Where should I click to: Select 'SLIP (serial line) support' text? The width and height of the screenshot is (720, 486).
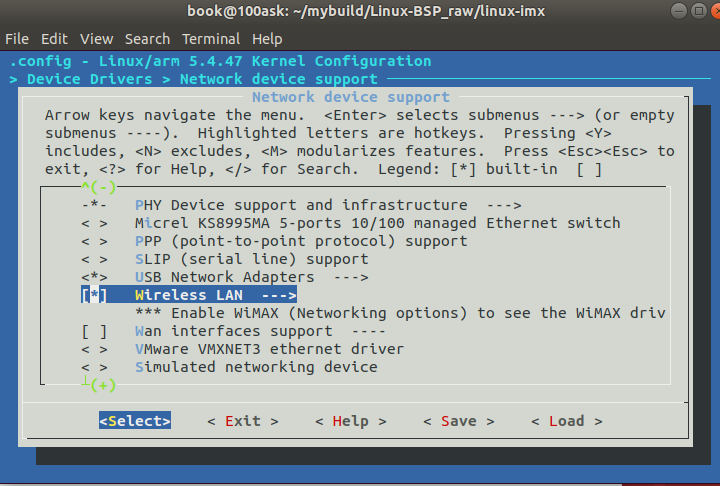tap(252, 259)
